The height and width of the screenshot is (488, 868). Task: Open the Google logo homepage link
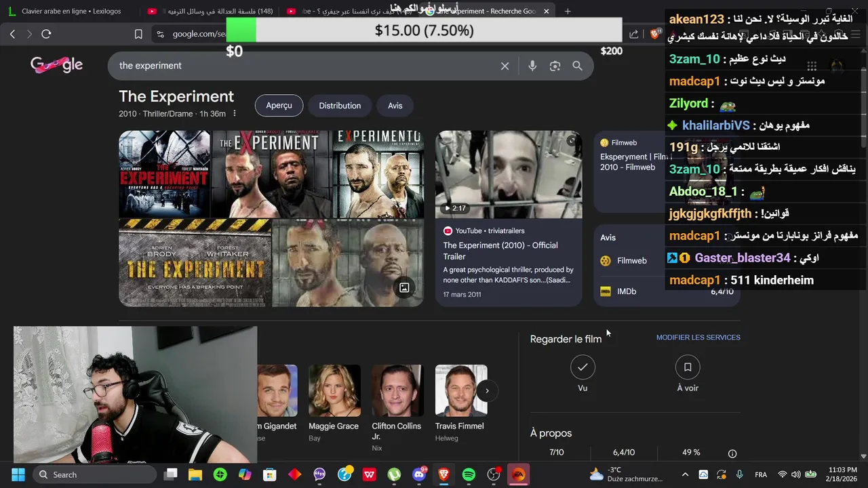click(56, 65)
